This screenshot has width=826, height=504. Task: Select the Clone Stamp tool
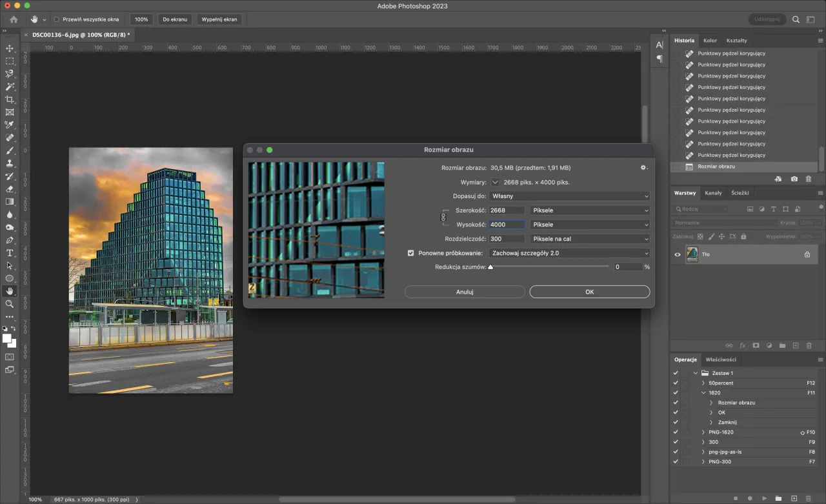click(x=10, y=163)
